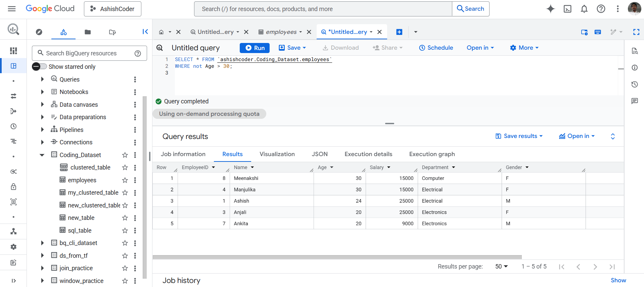Click the top search bar for resources

pos(323,9)
